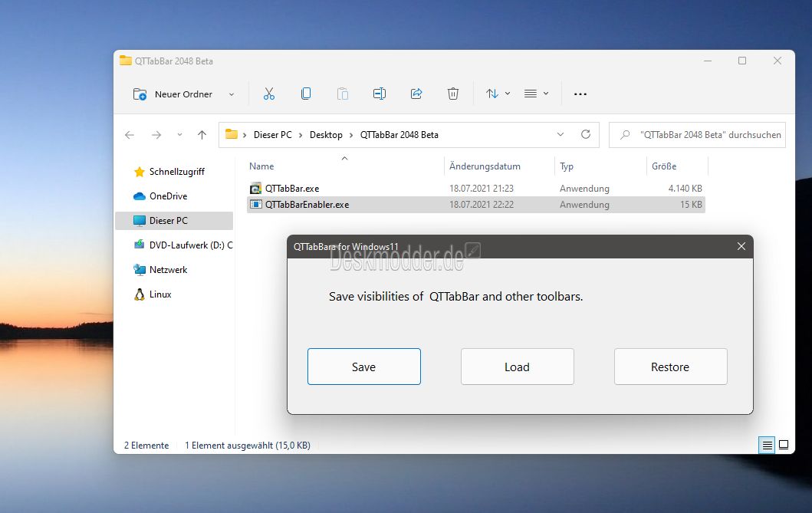Open the Sort options button

[498, 94]
